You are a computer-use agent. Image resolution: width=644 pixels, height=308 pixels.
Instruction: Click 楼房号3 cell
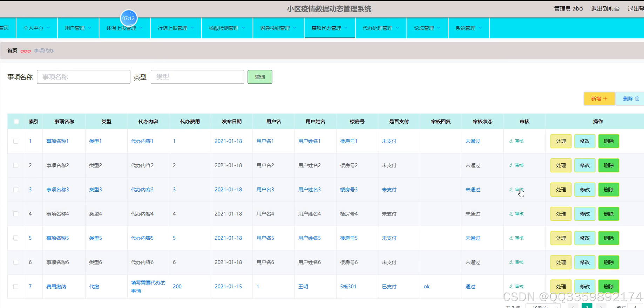[349, 190]
